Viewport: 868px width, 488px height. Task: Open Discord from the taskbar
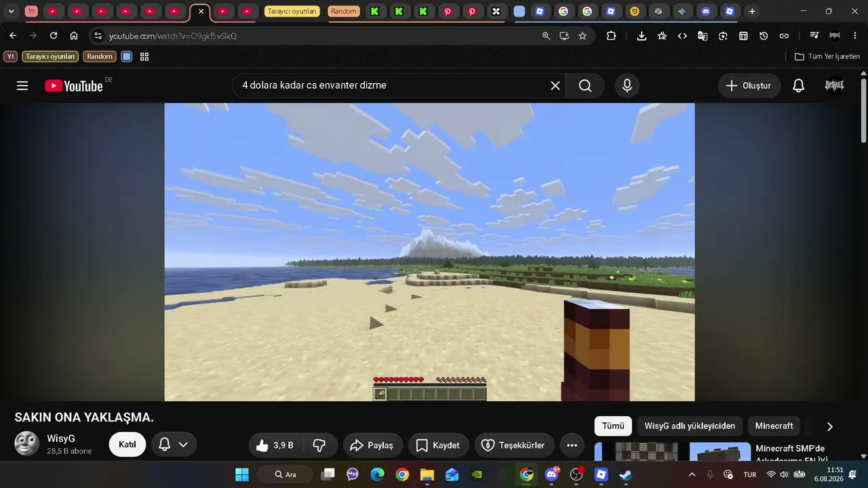point(552,474)
